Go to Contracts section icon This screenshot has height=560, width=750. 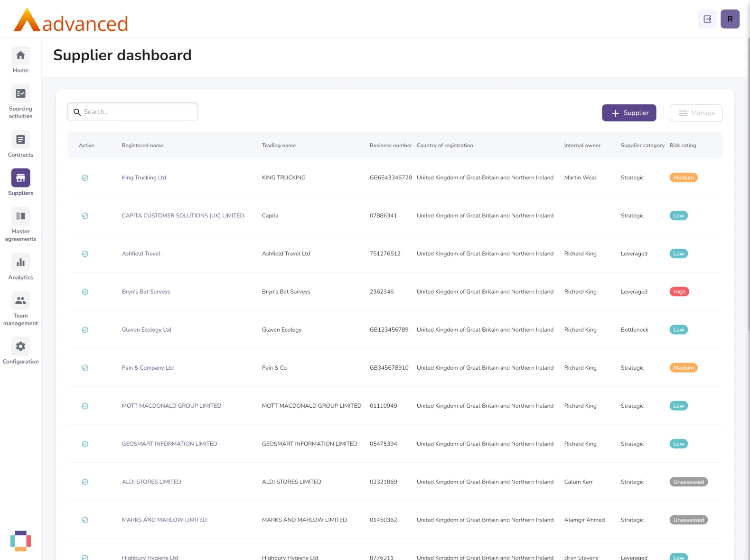[20, 140]
